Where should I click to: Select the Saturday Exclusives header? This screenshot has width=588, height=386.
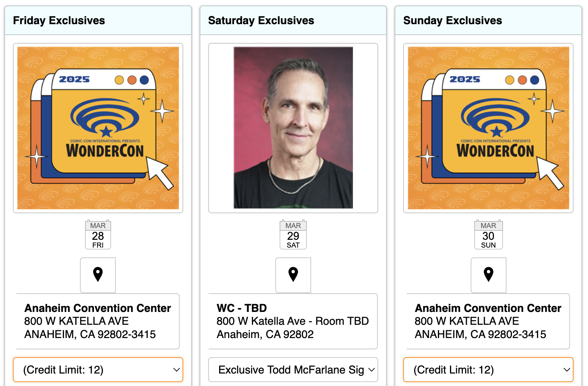[x=262, y=20]
